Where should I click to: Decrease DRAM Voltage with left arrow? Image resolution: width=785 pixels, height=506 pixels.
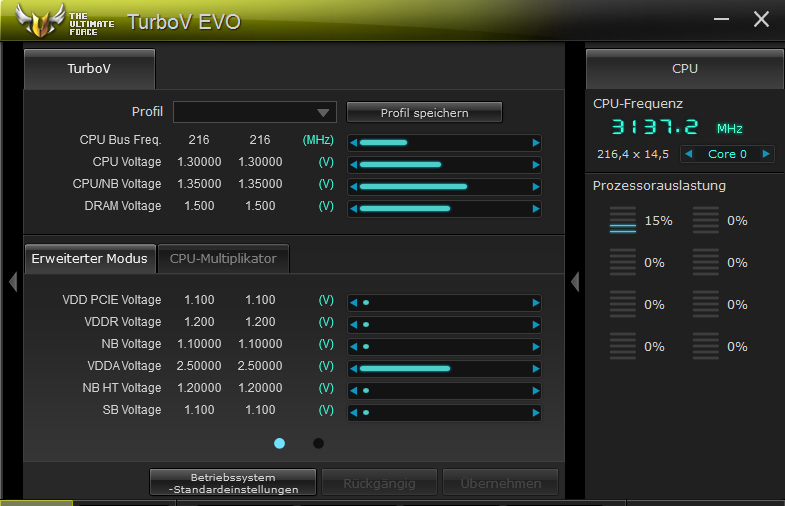click(353, 209)
